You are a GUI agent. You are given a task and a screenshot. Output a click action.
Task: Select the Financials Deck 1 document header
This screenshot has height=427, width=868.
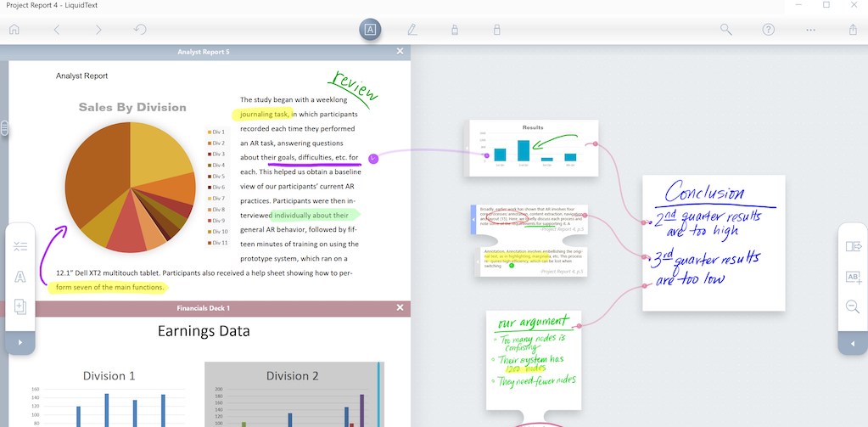point(204,308)
